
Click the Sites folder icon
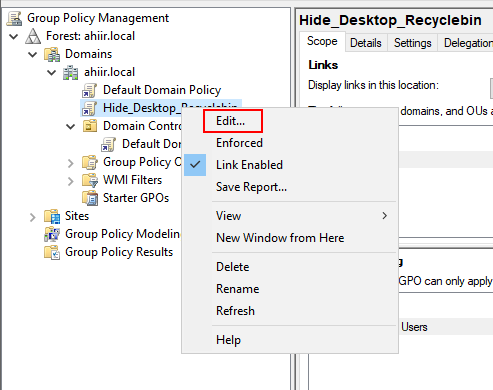click(x=52, y=216)
